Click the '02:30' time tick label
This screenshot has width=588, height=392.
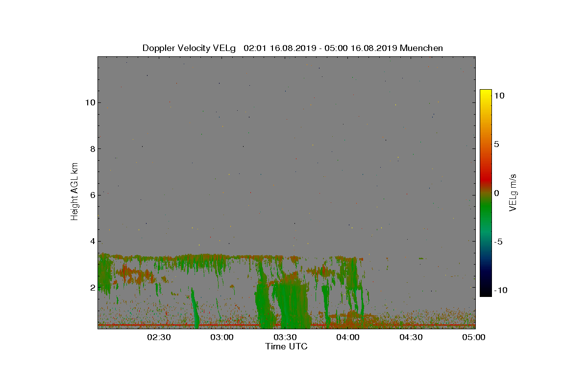pyautogui.click(x=159, y=338)
